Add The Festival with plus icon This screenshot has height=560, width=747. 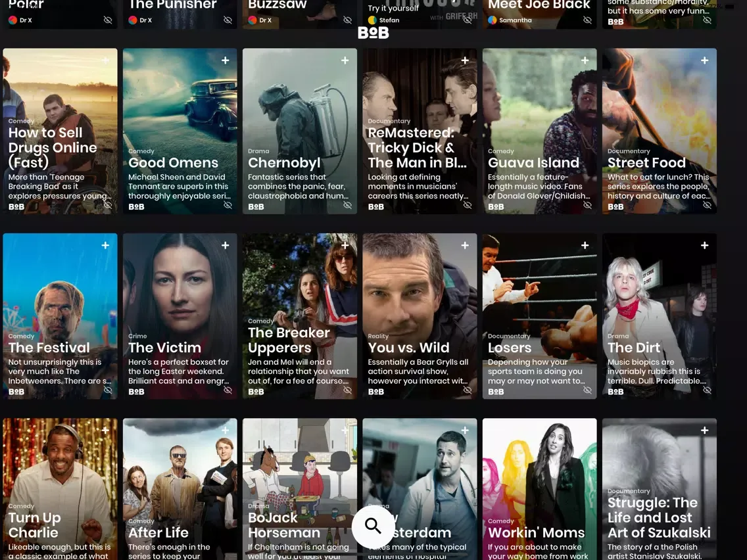(x=105, y=245)
